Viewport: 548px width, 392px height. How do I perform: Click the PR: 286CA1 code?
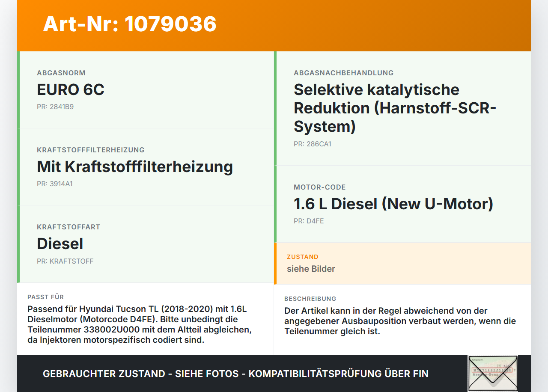pos(313,144)
